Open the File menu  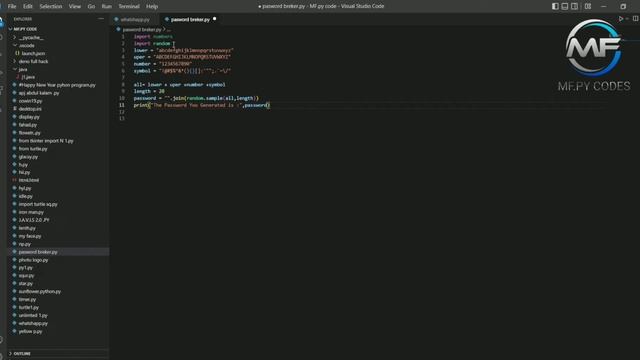[x=12, y=7]
